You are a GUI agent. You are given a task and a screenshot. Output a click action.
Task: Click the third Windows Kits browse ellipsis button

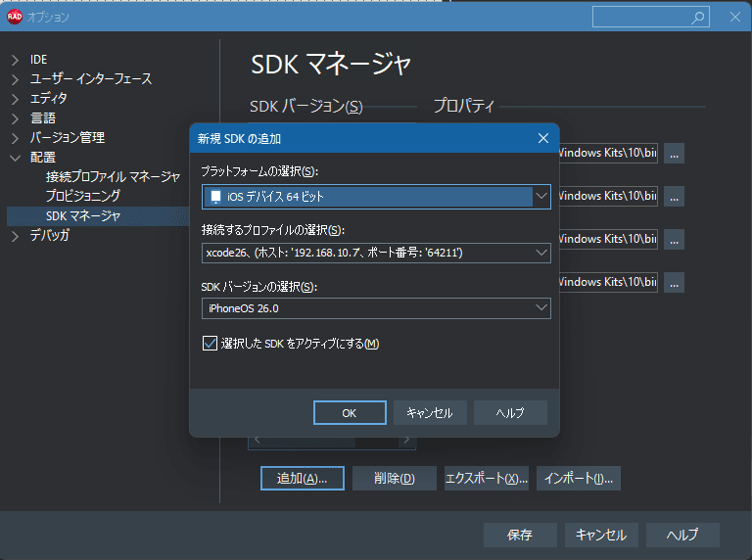[674, 240]
